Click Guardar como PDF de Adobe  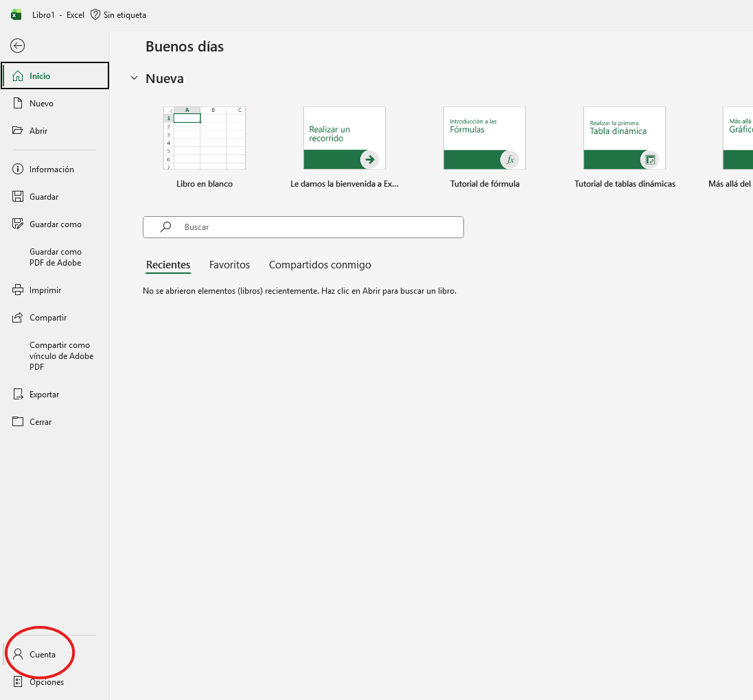pos(55,257)
